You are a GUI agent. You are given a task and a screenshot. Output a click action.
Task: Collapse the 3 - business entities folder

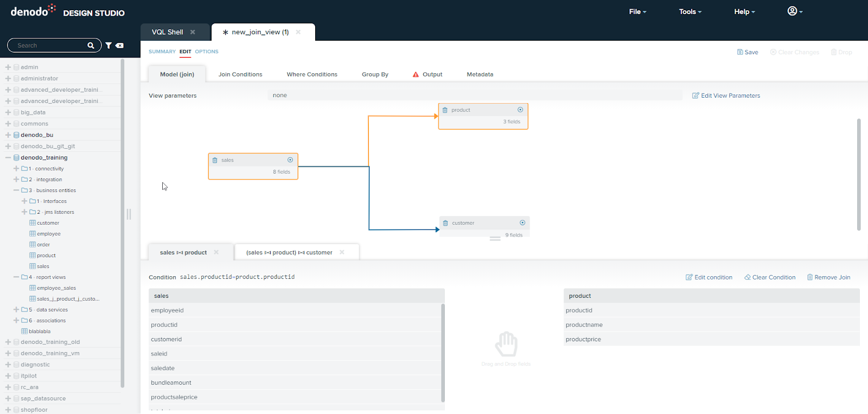(16, 190)
